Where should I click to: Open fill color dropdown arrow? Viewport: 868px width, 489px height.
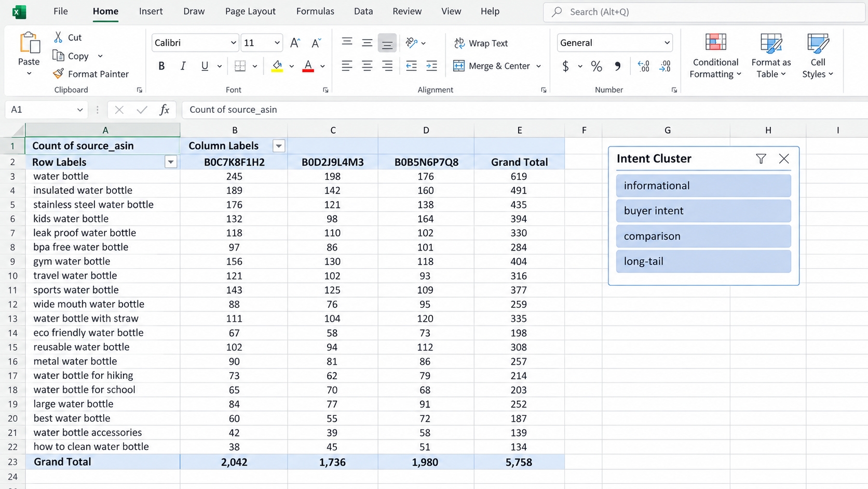pos(291,67)
